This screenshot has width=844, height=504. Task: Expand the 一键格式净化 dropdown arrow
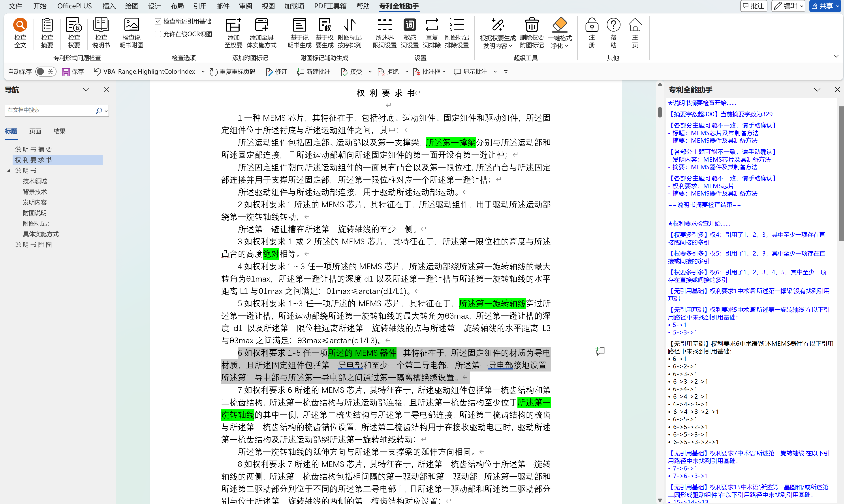[567, 46]
